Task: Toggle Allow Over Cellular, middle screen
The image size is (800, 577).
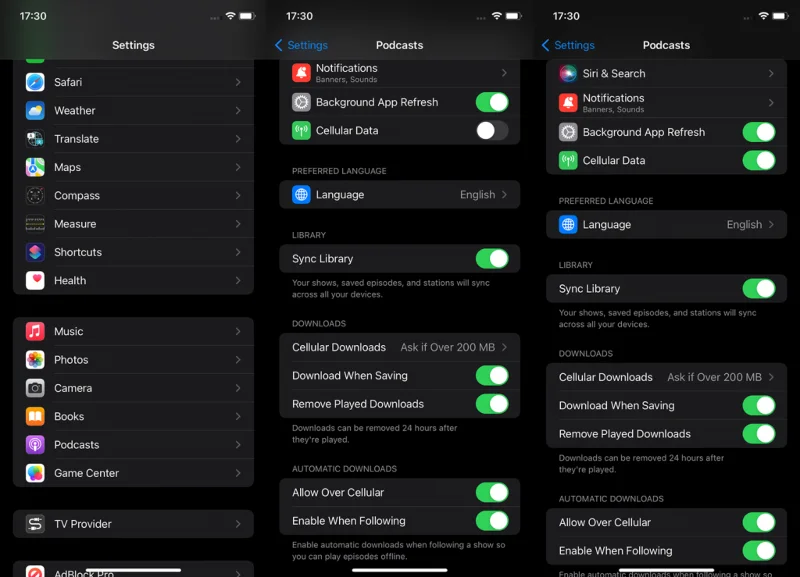Action: (492, 492)
